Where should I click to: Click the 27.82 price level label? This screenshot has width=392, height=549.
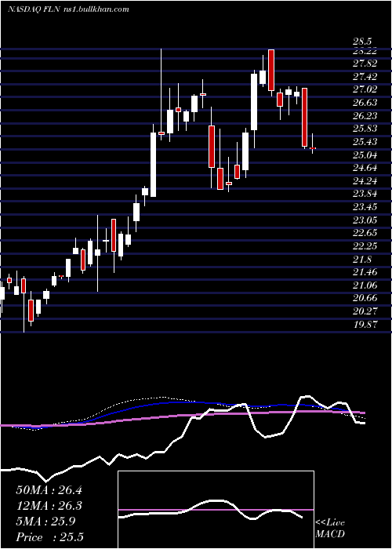tap(366, 64)
